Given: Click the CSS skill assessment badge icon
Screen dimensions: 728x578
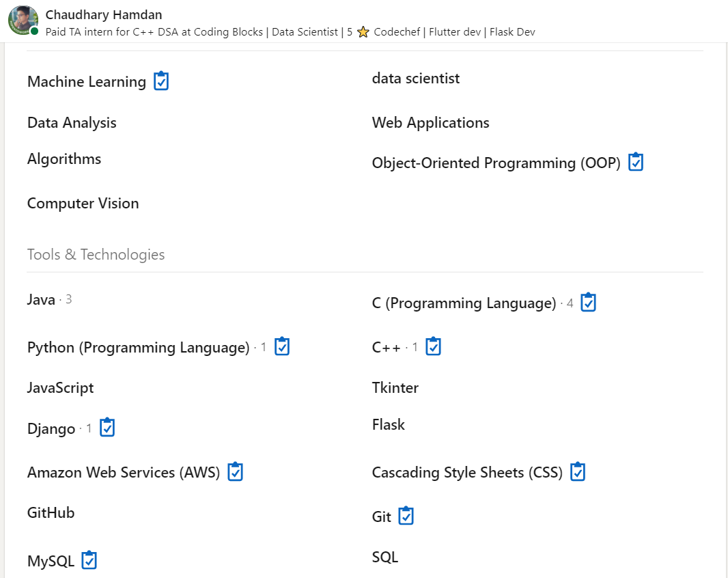Looking at the screenshot, I should point(578,472).
